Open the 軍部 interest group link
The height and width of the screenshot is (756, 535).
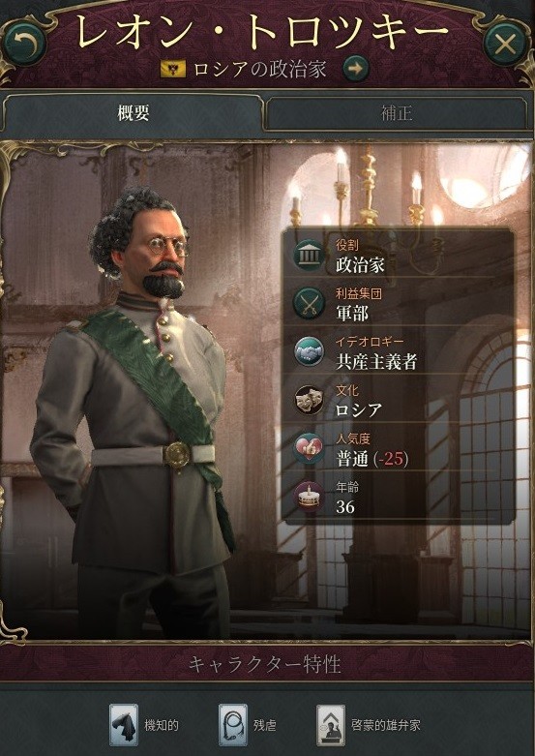point(352,314)
